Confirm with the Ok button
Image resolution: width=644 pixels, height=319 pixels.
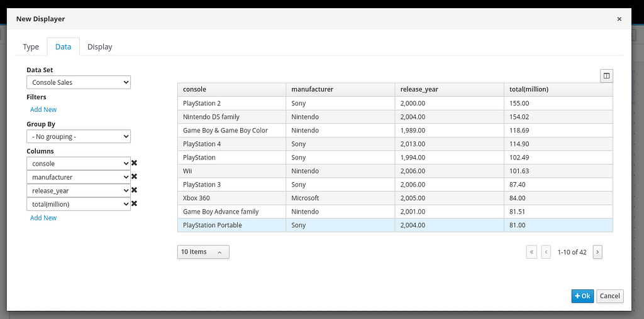[x=582, y=296]
